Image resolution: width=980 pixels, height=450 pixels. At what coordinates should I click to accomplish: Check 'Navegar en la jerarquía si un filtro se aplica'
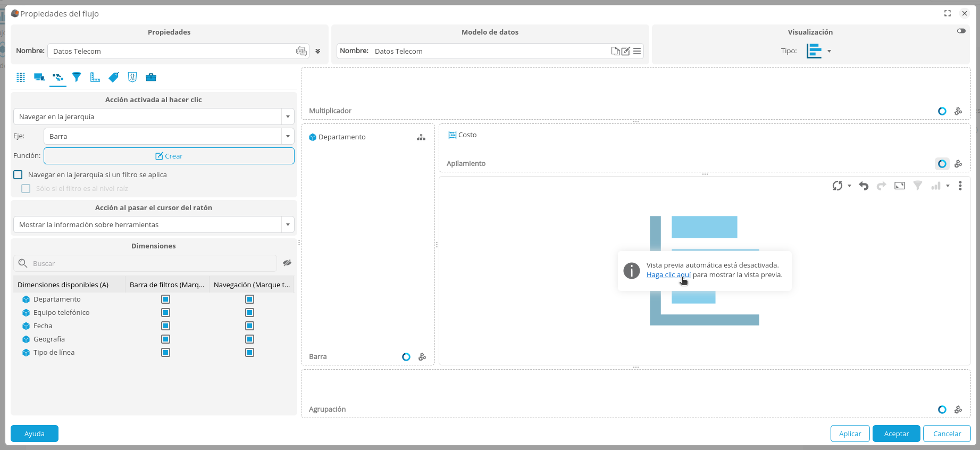(18, 175)
